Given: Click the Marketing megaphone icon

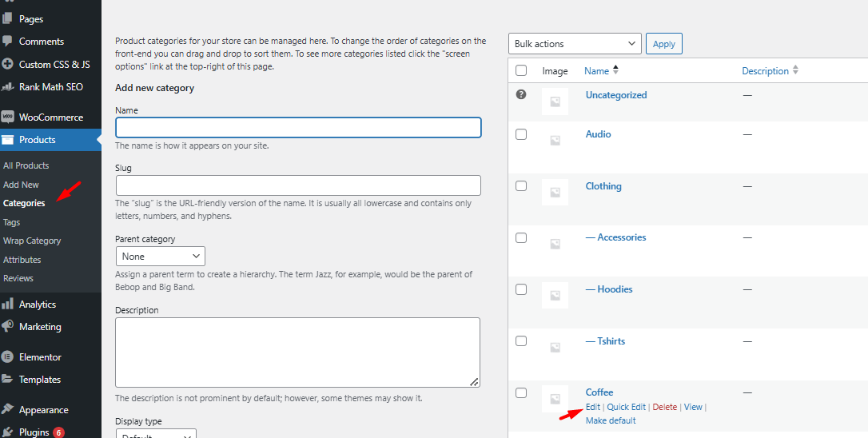Looking at the screenshot, I should pyautogui.click(x=8, y=327).
